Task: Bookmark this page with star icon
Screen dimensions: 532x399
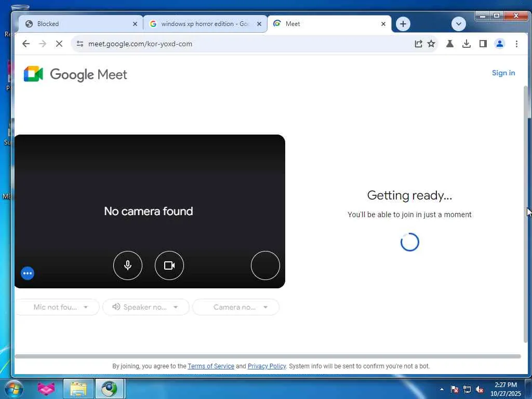Action: pyautogui.click(x=431, y=44)
